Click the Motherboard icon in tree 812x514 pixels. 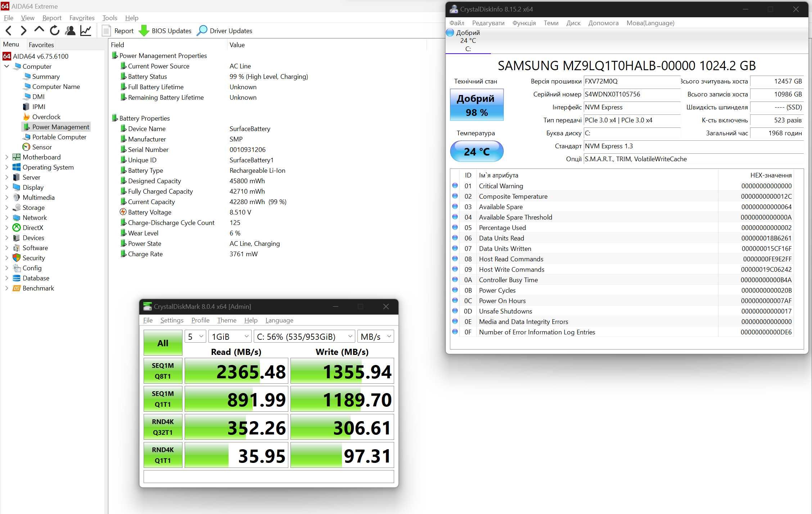(17, 157)
